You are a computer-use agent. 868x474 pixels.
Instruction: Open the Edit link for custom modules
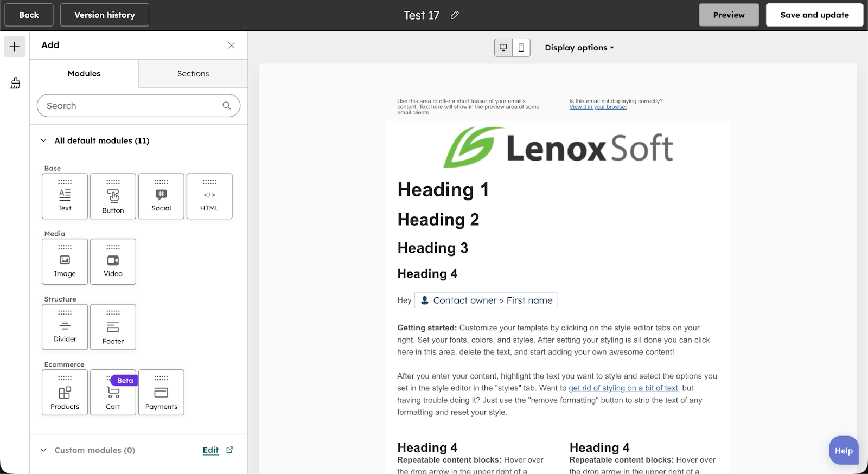pos(210,450)
